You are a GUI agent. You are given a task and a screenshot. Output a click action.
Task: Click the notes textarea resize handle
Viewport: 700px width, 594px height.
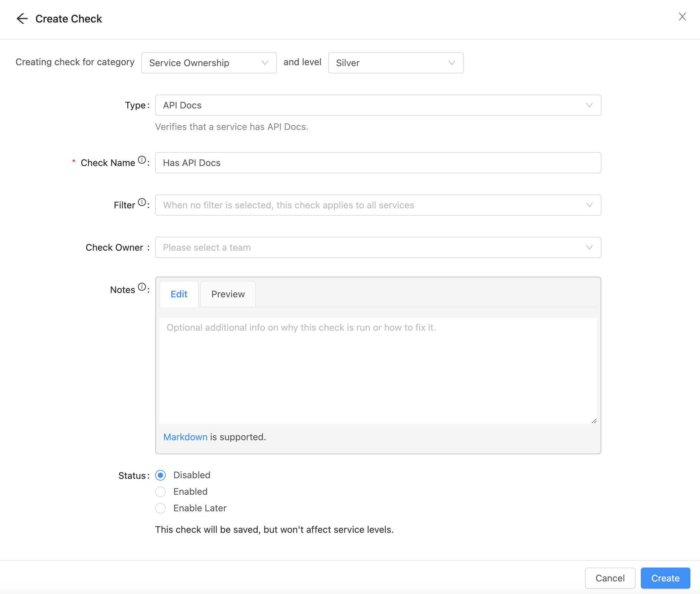pyautogui.click(x=594, y=421)
